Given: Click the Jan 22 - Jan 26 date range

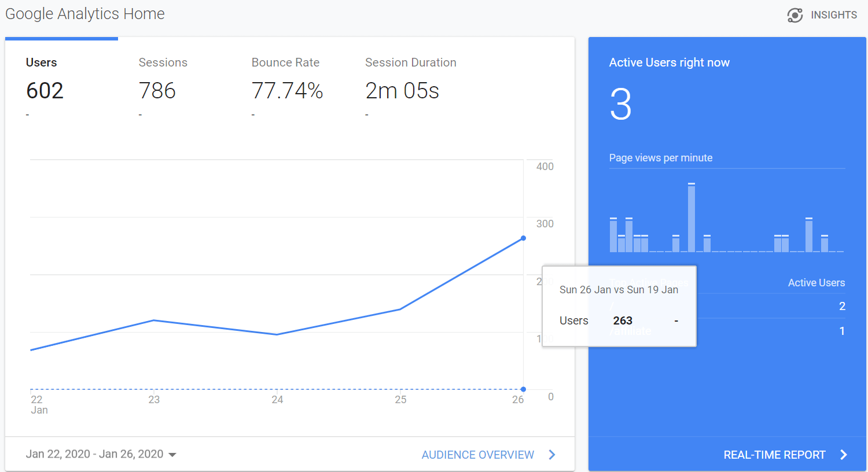Looking at the screenshot, I should click(94, 454).
